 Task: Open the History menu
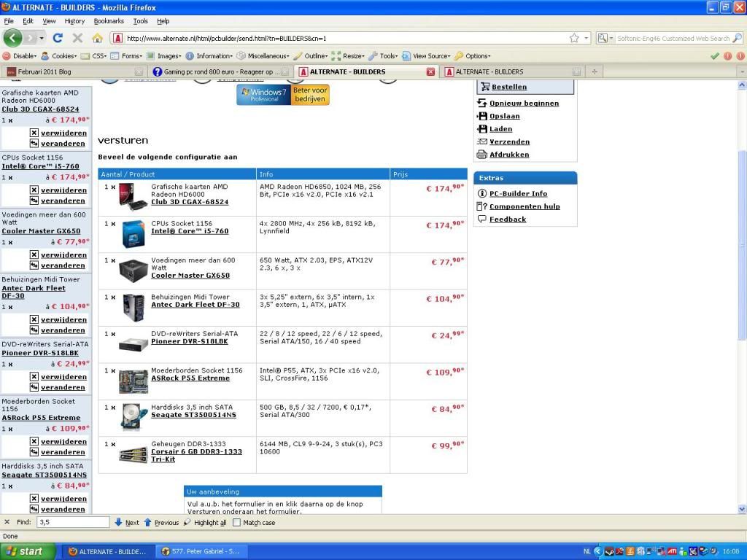tap(74, 21)
